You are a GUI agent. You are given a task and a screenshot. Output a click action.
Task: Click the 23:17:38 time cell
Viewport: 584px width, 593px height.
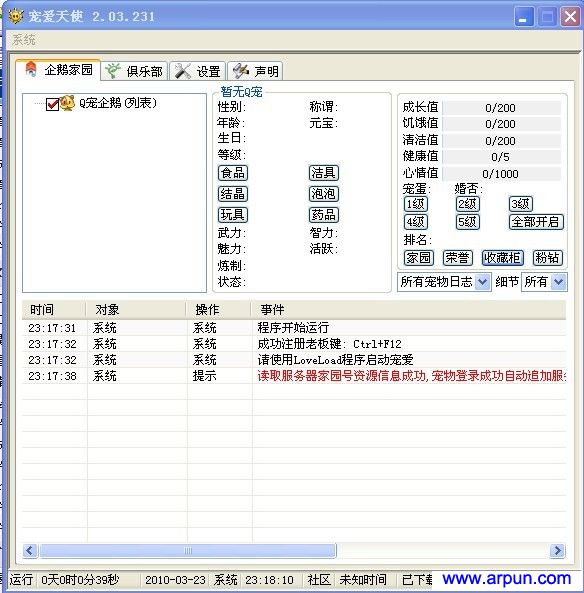pos(52,376)
